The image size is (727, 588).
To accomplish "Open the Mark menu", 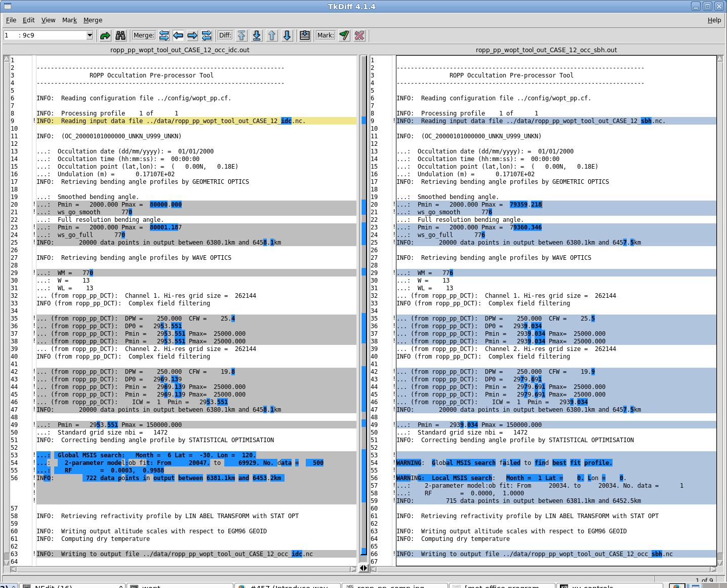I will point(70,20).
